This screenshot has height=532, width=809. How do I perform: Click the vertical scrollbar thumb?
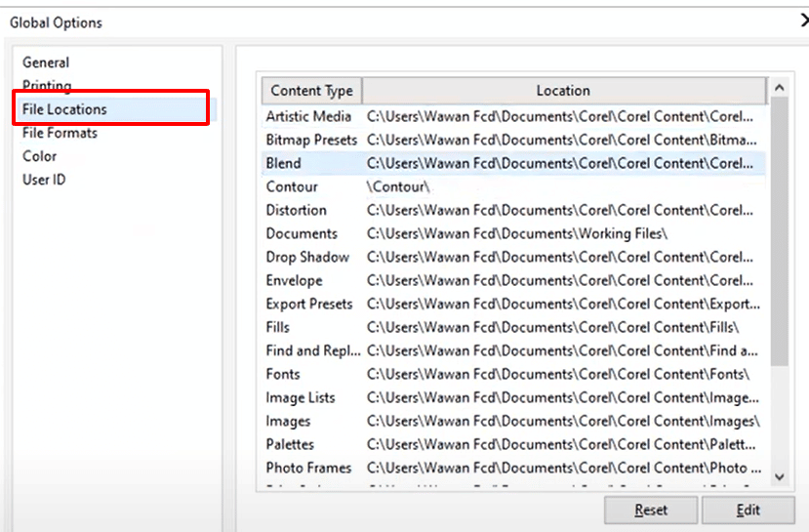click(779, 234)
